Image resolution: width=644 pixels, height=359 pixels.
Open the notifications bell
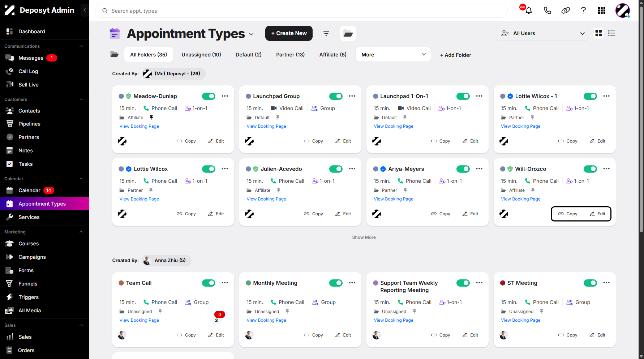pos(528,10)
